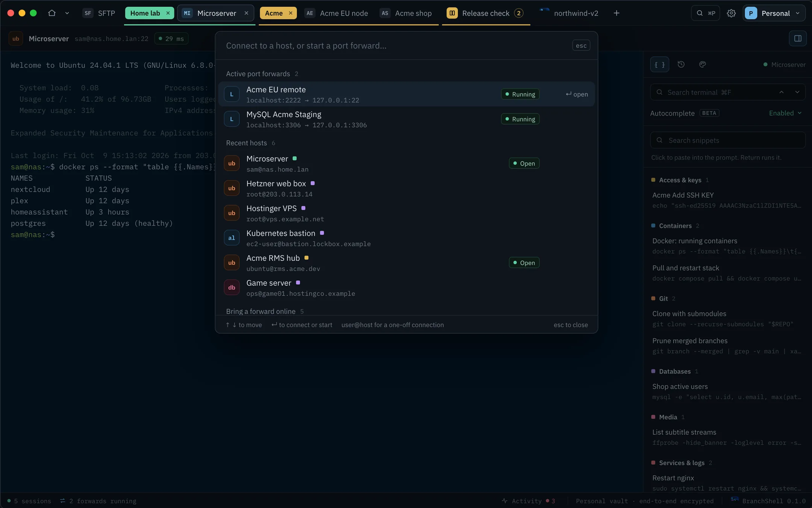This screenshot has width=812, height=508.
Task: Switch to the Acme EU node tab
Action: click(336, 13)
